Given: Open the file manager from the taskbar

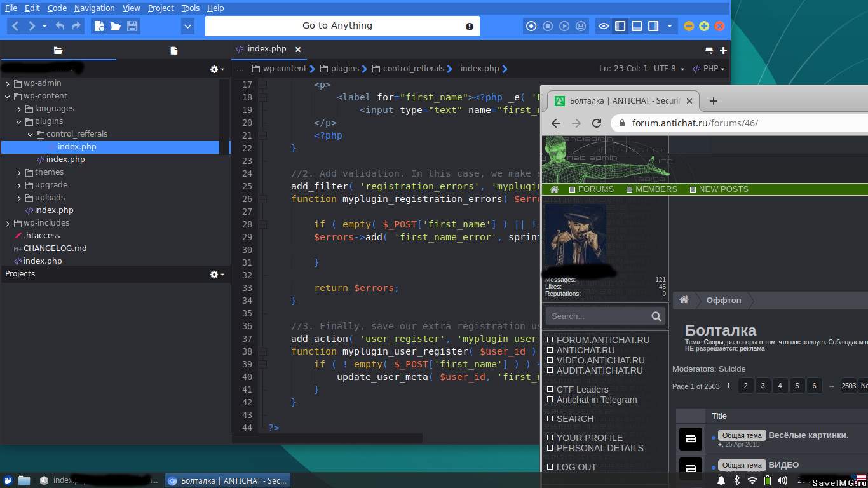Looking at the screenshot, I should pos(24,480).
